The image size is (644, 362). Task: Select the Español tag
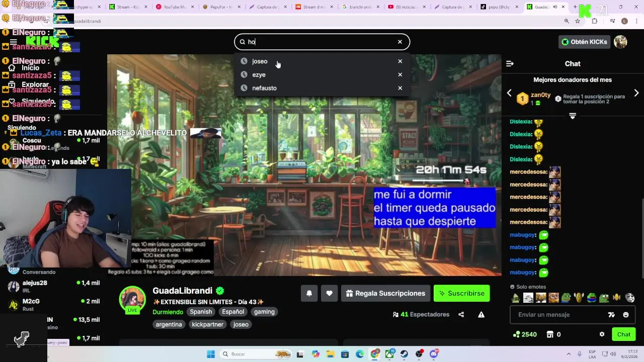click(233, 312)
